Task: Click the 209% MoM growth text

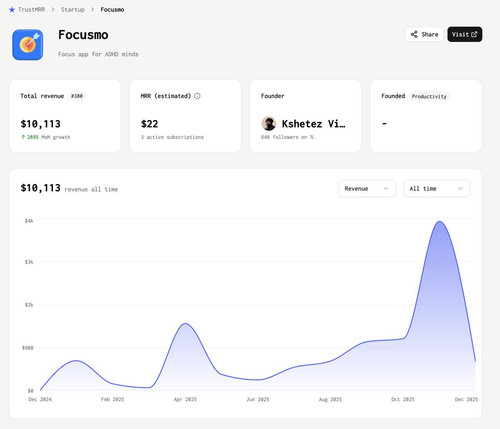Action: point(46,137)
